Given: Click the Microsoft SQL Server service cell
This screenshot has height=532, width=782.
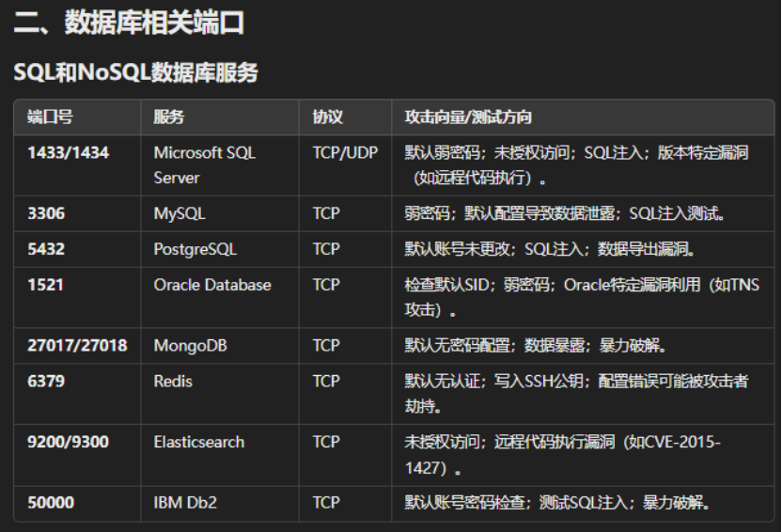Looking at the screenshot, I should click(204, 164).
